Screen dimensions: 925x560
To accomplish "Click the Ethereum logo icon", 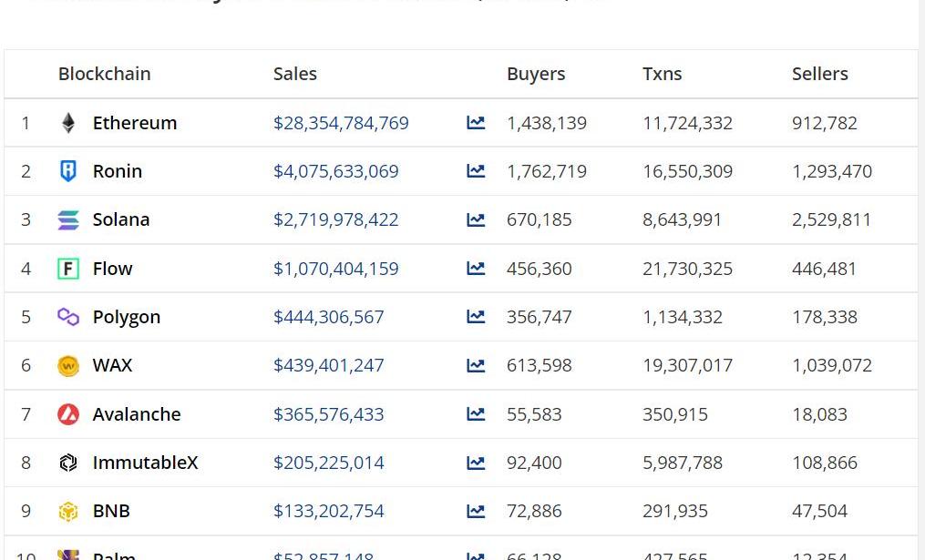I will point(68,123).
